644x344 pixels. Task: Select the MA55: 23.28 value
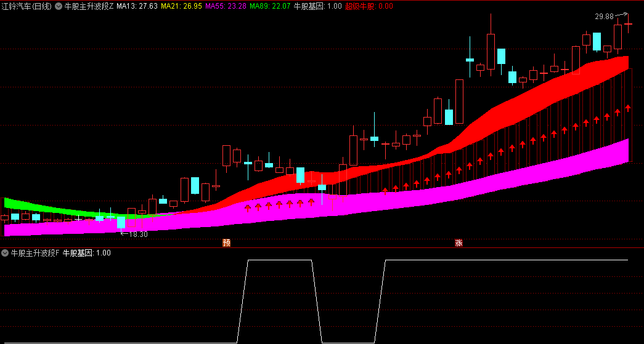(x=226, y=6)
